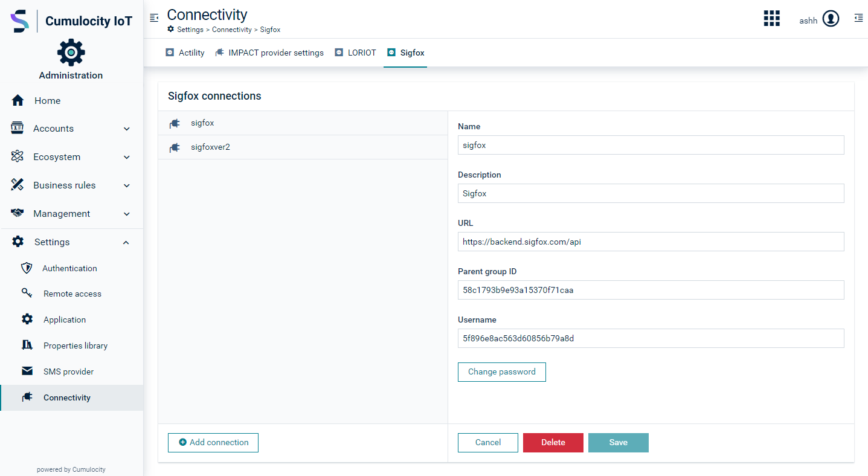Select the Sigfox tab
868x476 pixels.
coord(405,53)
